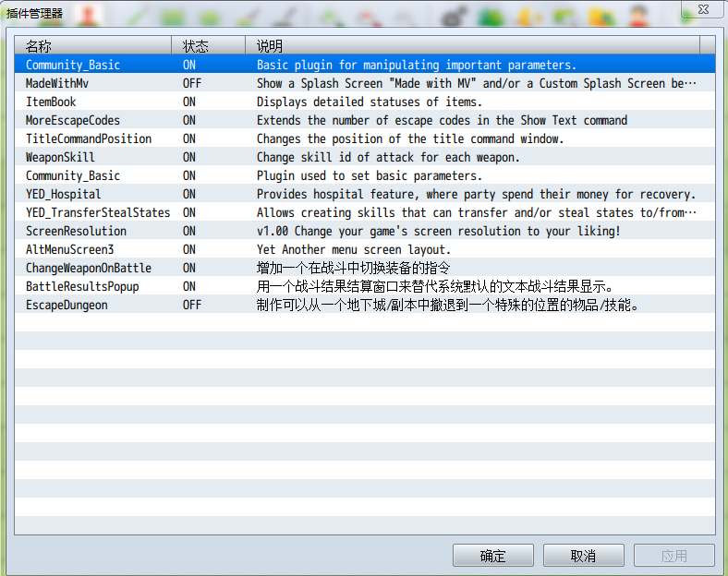Click the ON status of ItemBook
Image resolution: width=728 pixels, height=576 pixels.
pos(189,102)
